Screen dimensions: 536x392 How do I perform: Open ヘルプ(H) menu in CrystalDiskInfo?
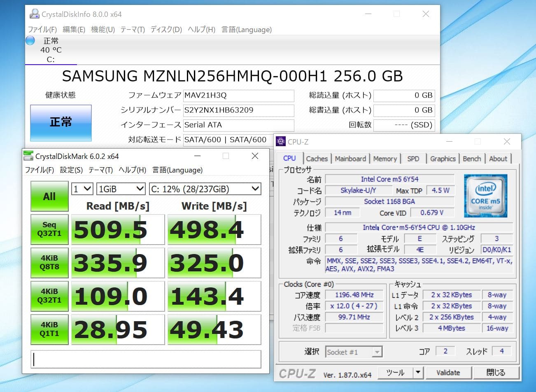coord(201,29)
